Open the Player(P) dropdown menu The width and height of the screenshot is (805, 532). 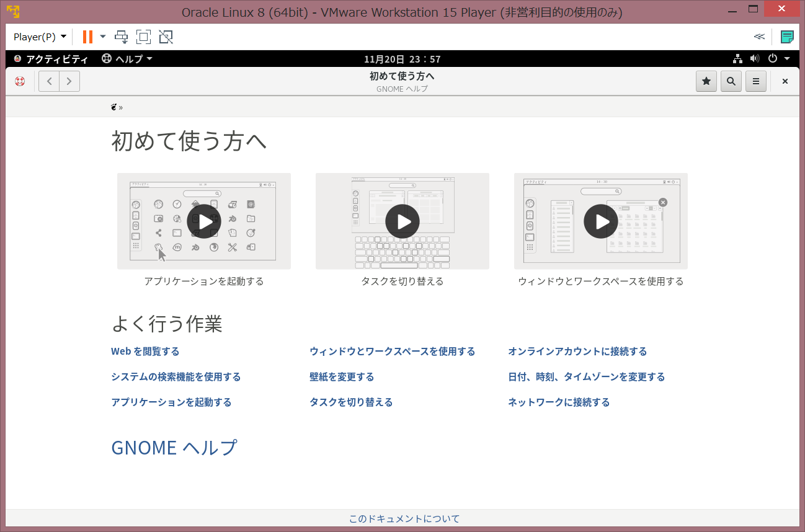40,37
